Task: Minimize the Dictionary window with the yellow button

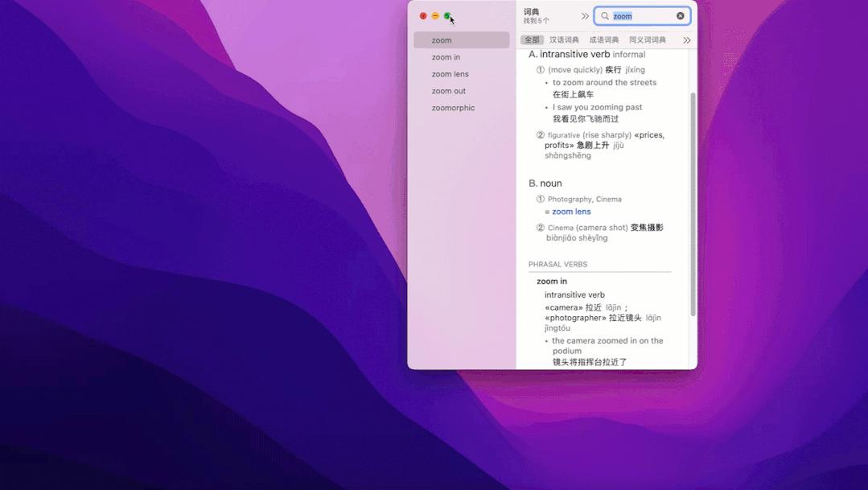Action: (x=434, y=15)
